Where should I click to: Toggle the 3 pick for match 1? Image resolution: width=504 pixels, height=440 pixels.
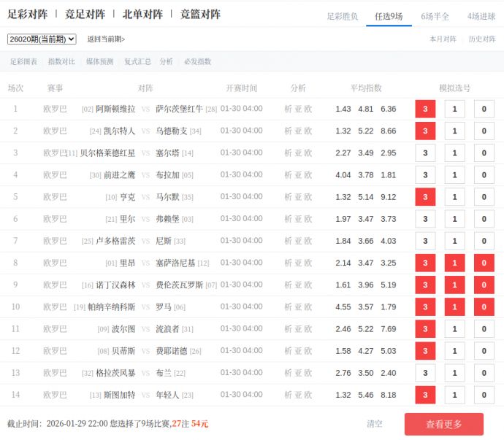pos(425,109)
